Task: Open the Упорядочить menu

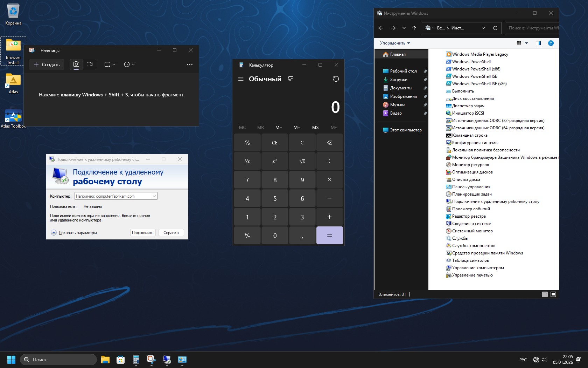Action: click(394, 43)
